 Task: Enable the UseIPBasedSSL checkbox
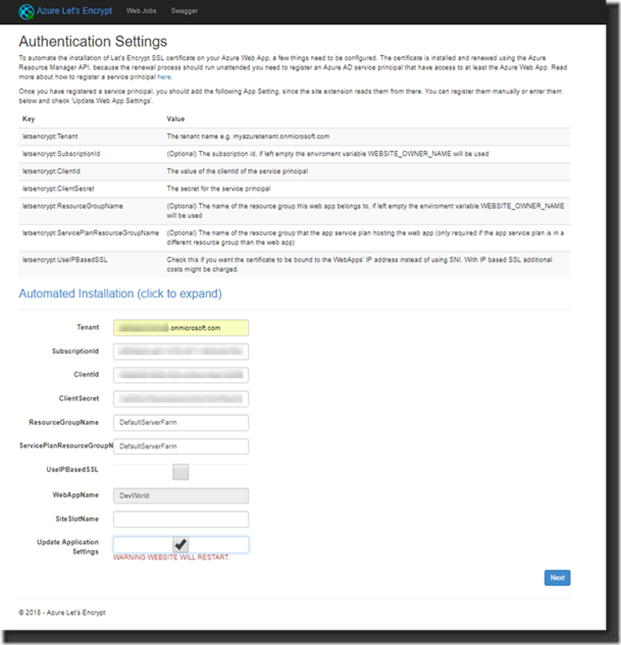[181, 472]
